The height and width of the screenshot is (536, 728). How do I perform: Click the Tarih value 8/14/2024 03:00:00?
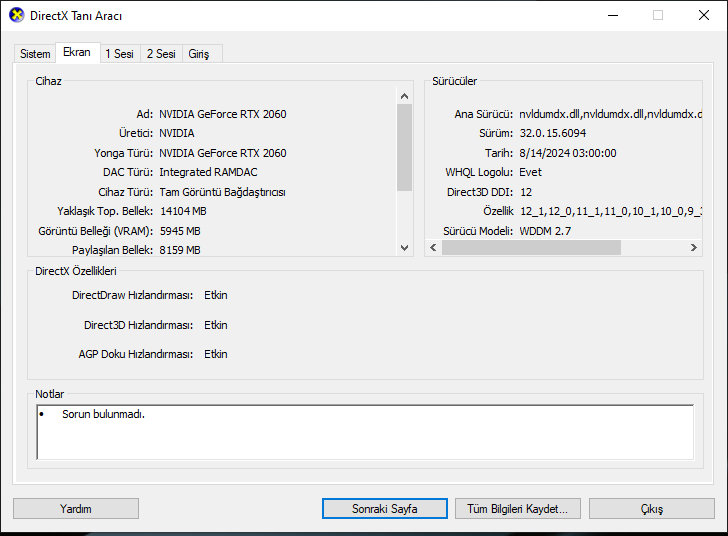pos(568,153)
